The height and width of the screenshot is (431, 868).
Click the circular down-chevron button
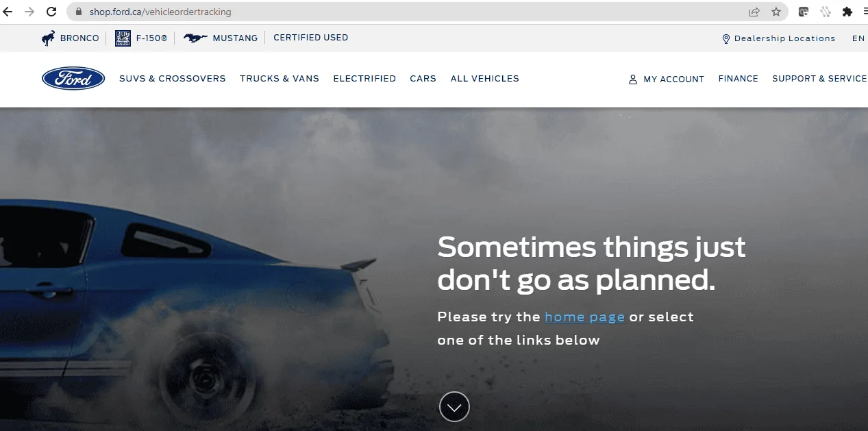click(x=454, y=407)
